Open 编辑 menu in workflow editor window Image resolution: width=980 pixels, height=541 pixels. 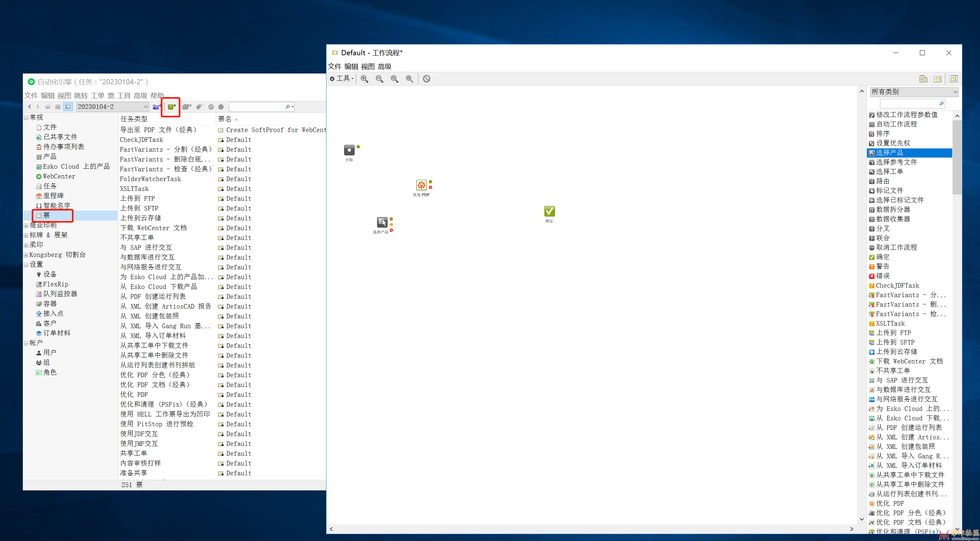point(351,67)
